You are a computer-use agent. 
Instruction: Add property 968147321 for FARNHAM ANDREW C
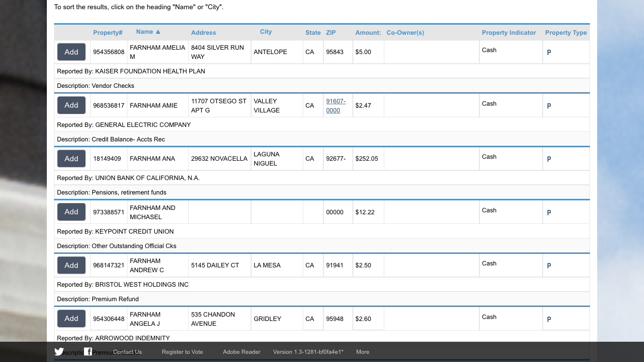click(x=71, y=265)
